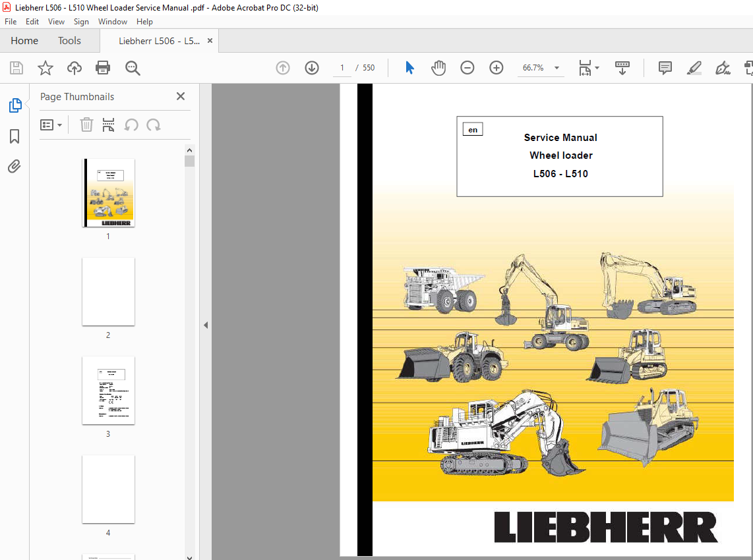Open the Sign menu

pos(81,22)
